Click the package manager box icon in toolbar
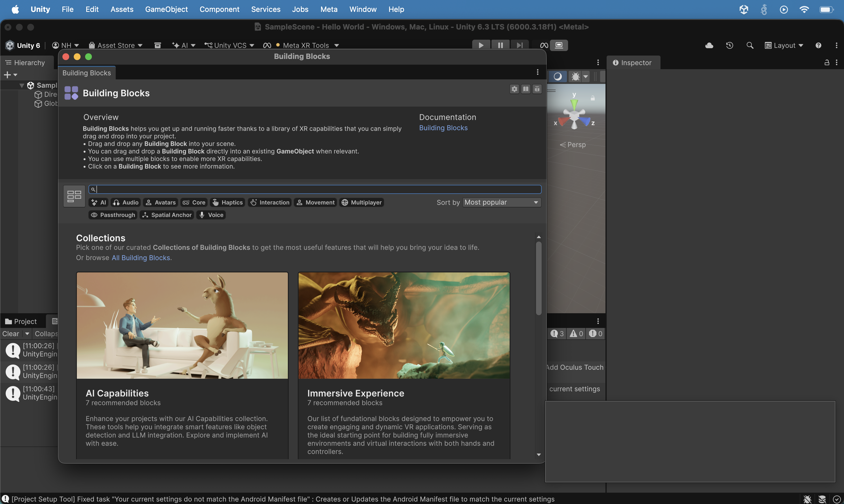 tap(158, 45)
